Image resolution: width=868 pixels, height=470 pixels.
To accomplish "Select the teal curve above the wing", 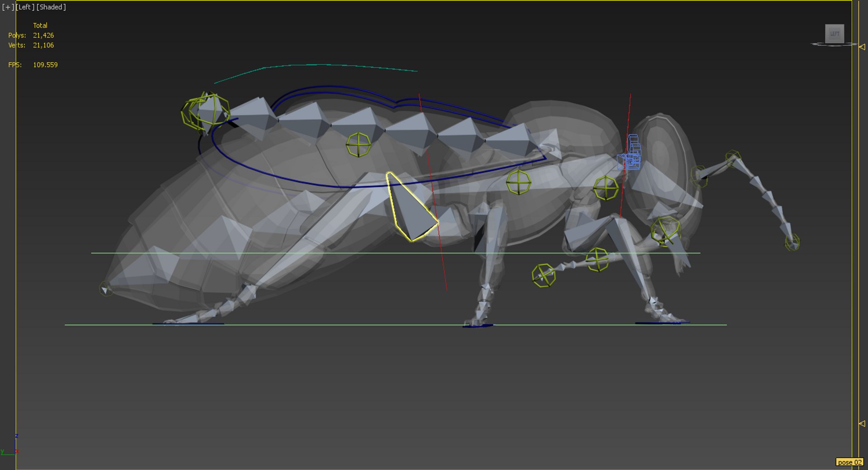I will 315,66.
